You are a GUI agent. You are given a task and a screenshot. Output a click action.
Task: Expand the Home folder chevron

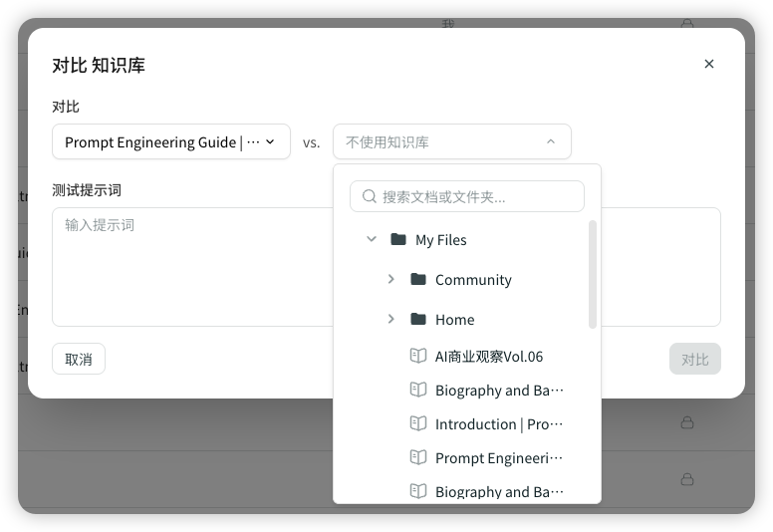(x=391, y=319)
